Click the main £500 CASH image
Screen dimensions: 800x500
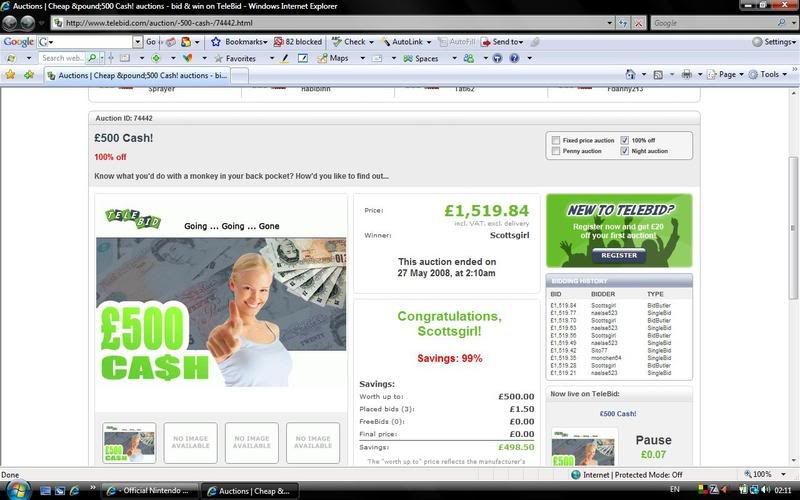pyautogui.click(x=221, y=312)
